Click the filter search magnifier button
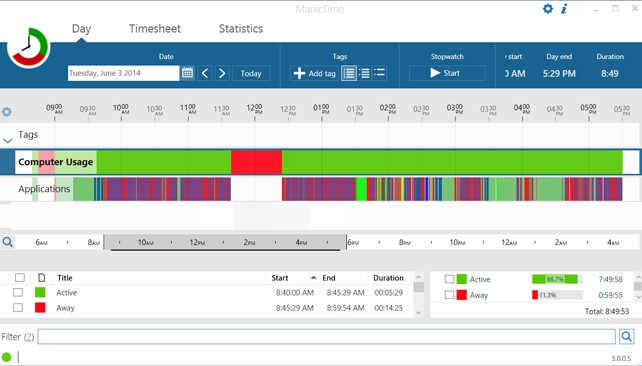Screen dimensions: 642x366 point(626,337)
